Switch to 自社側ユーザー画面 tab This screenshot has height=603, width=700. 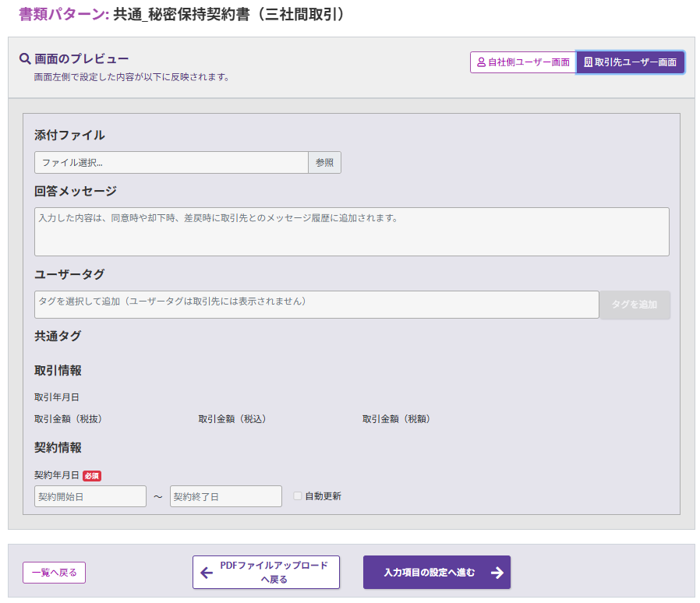pyautogui.click(x=523, y=62)
